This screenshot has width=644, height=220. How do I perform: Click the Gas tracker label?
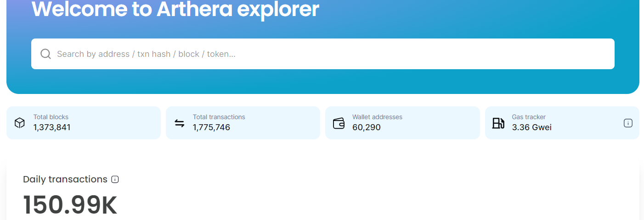click(x=529, y=117)
